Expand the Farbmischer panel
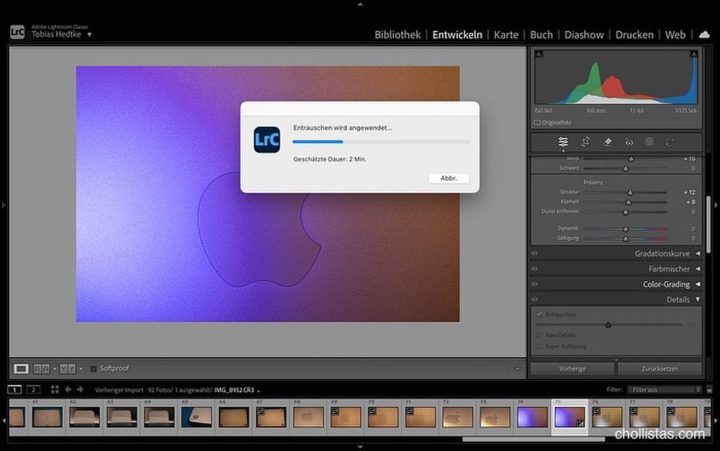The width and height of the screenshot is (720, 451). pos(698,269)
